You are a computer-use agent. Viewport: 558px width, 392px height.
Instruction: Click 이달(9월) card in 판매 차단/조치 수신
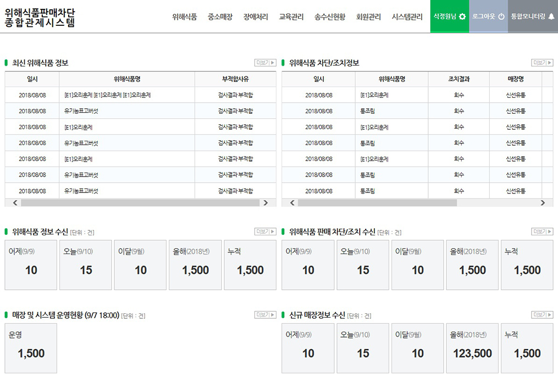[x=417, y=264]
